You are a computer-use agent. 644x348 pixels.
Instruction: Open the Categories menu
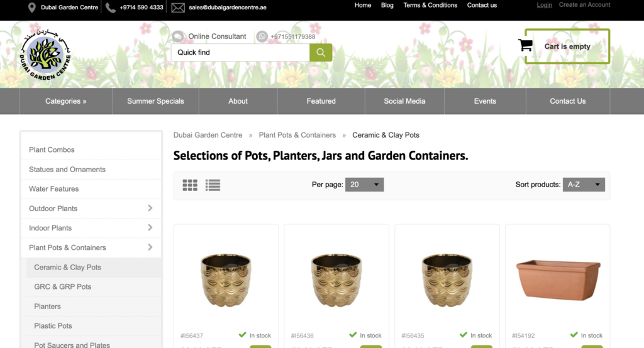(x=65, y=101)
